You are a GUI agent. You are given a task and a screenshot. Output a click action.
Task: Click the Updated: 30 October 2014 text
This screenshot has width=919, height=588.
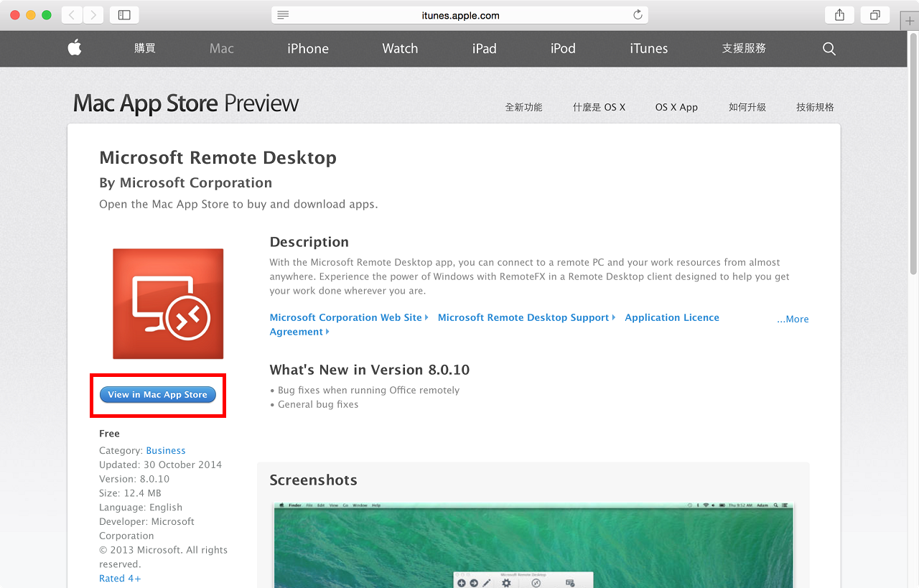161,465
